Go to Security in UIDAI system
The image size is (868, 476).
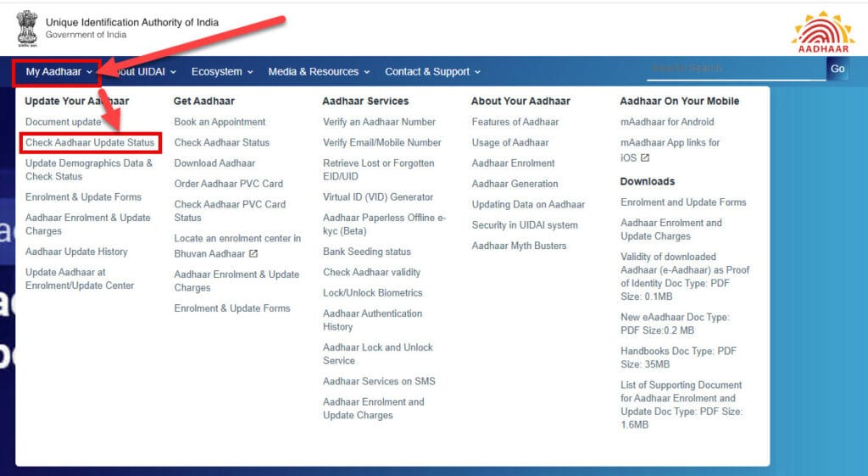525,225
